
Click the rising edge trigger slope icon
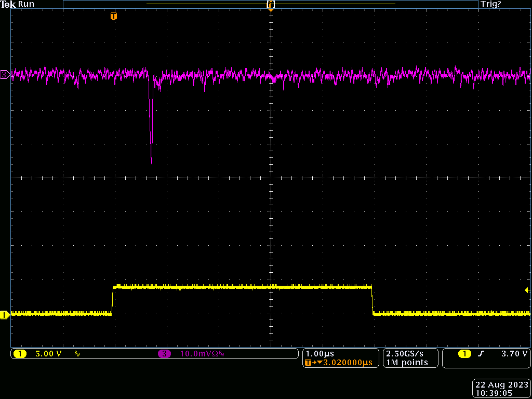481,354
